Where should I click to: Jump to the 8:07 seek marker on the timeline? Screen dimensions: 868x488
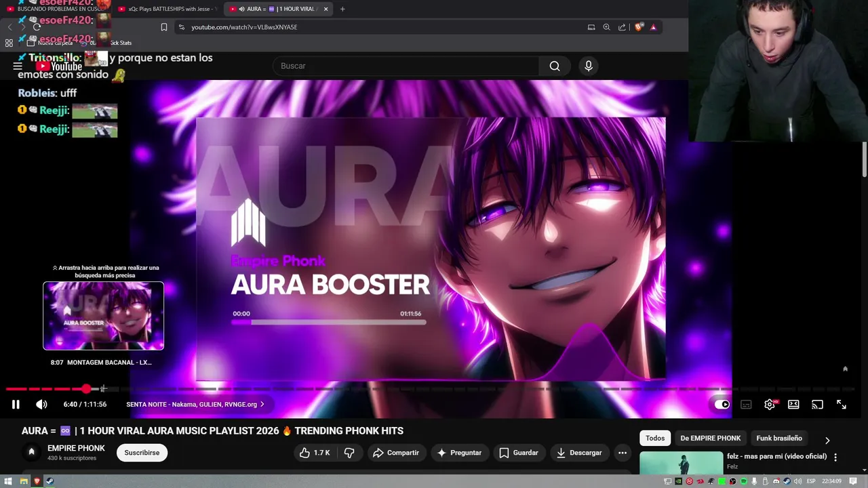coord(103,389)
